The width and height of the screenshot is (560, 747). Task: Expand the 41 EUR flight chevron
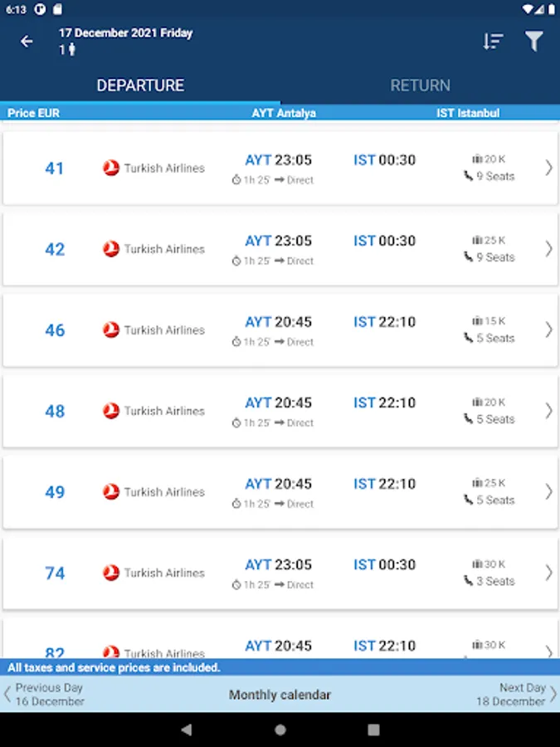pos(548,168)
